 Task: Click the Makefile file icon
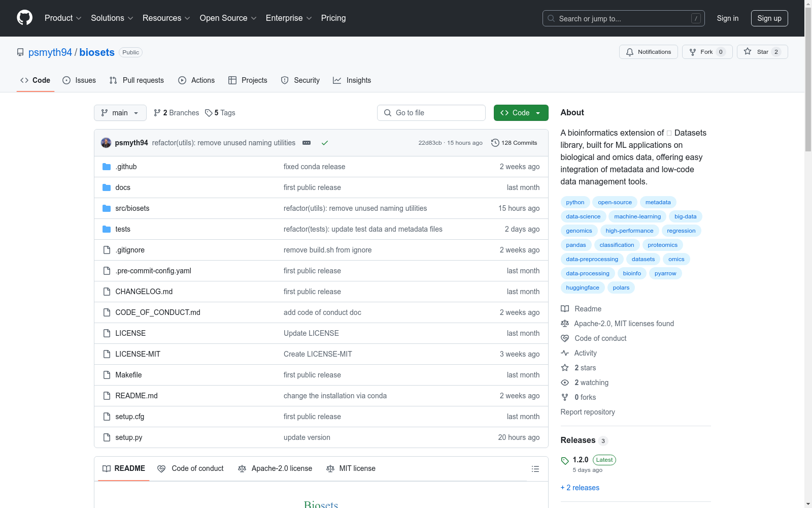(x=107, y=375)
